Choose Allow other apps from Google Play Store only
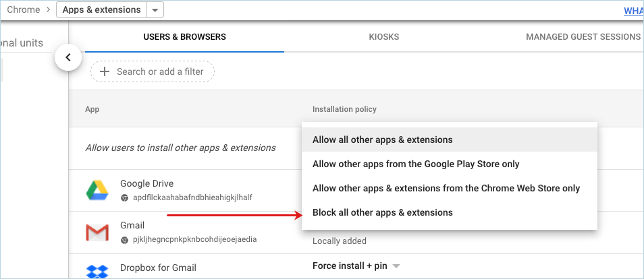This screenshot has height=279, width=644. point(450,164)
